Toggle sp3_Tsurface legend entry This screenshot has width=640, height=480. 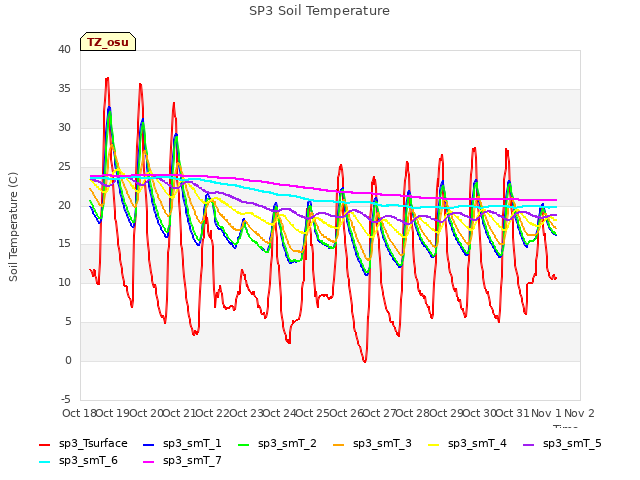83,444
